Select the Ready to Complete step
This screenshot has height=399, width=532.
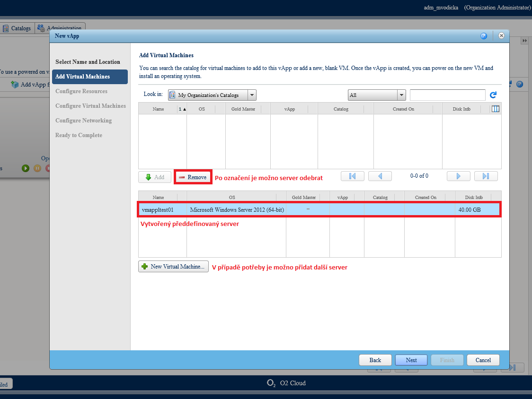pos(79,135)
